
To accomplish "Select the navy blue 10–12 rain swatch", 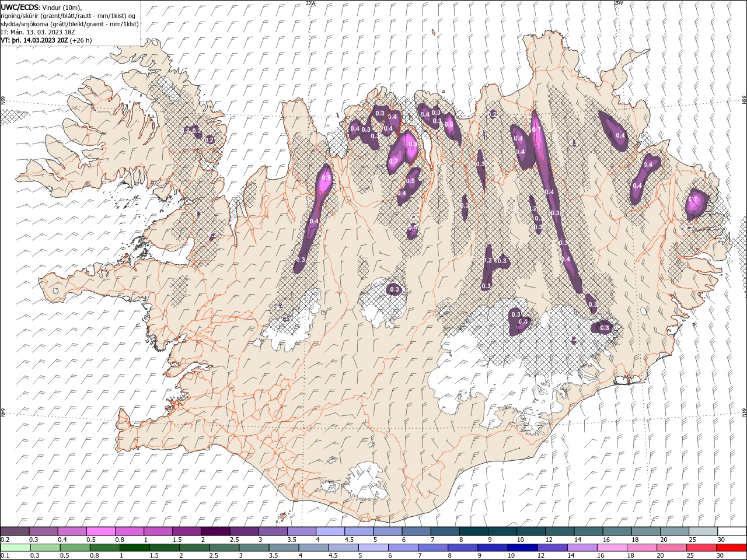I will [522, 548].
